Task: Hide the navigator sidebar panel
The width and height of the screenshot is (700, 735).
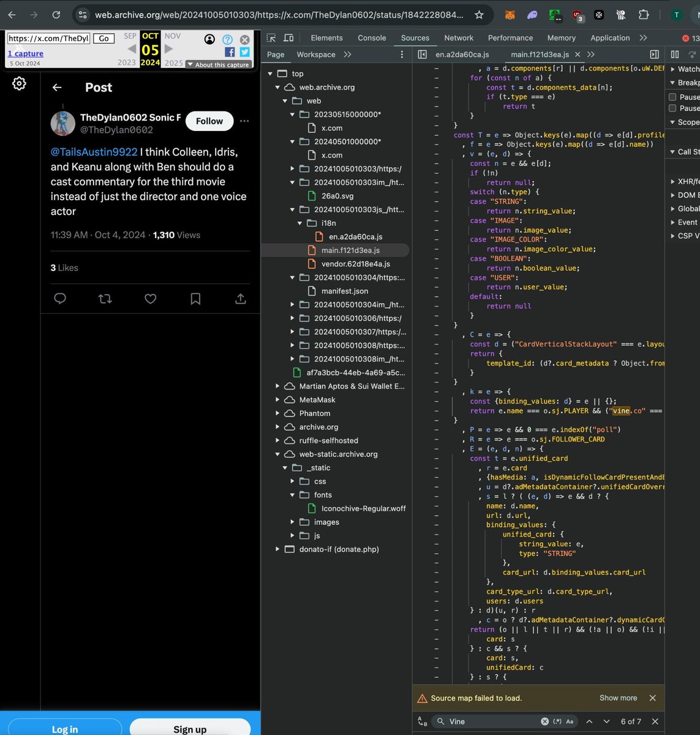Action: [x=422, y=55]
